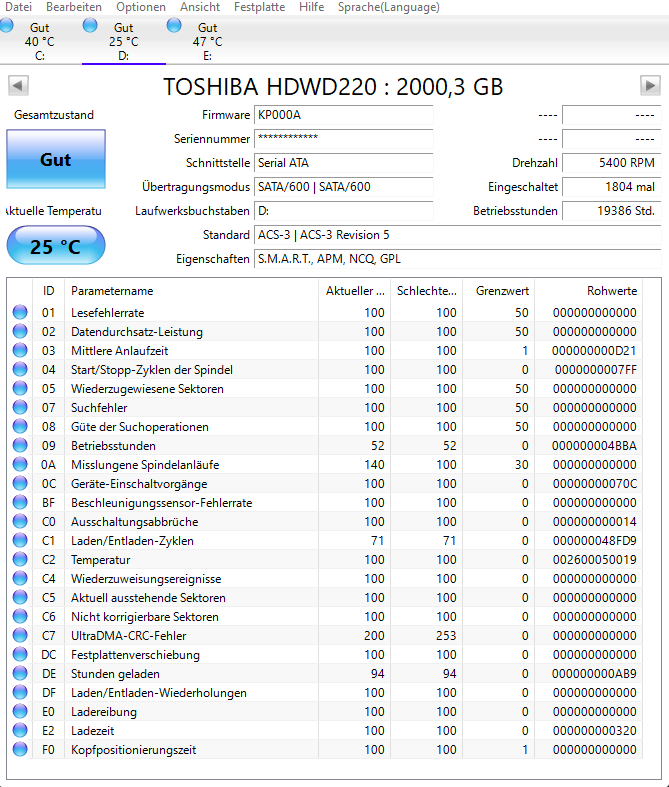Select drive C: status orb
This screenshot has width=669, height=787.
click(x=6, y=25)
